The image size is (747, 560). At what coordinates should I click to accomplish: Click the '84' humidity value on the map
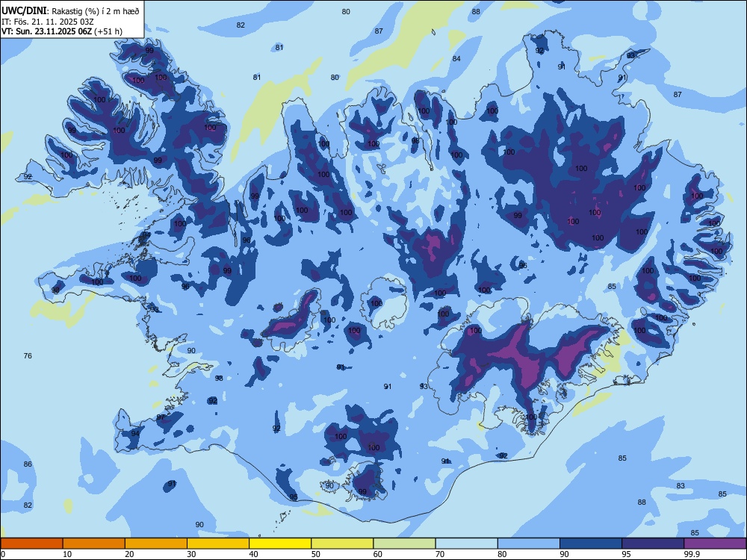[456, 58]
